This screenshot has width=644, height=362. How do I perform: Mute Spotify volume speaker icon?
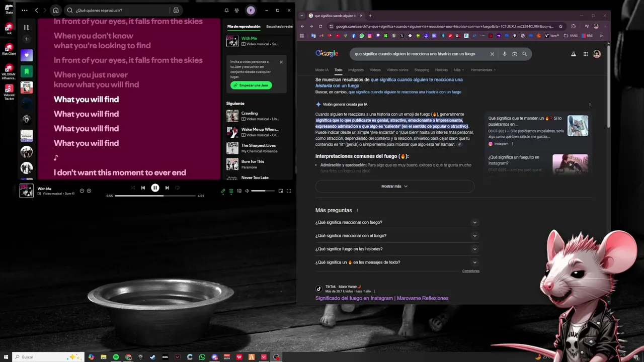[x=247, y=191]
